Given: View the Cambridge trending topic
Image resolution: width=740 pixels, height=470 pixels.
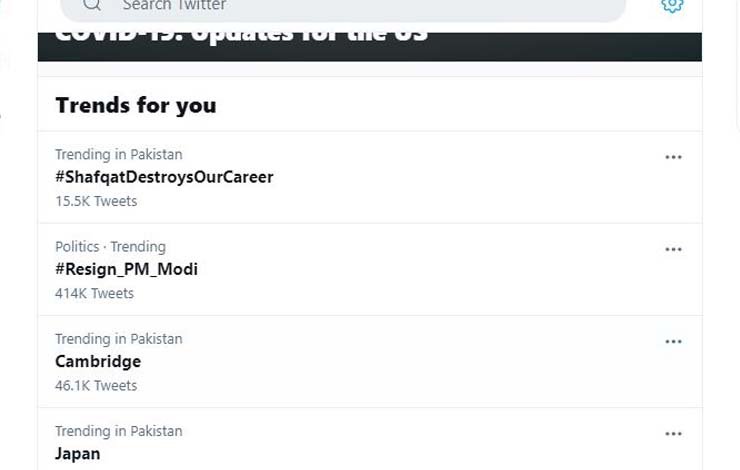Looking at the screenshot, I should [98, 361].
